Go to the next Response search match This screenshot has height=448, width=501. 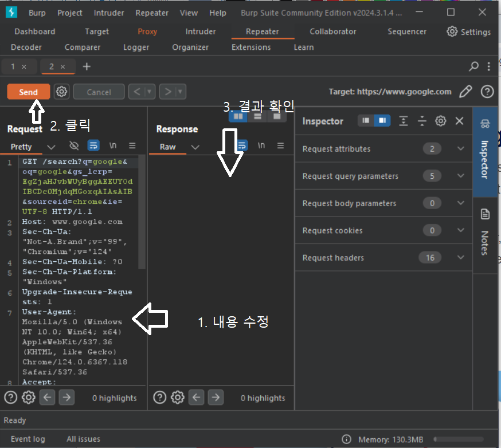point(216,398)
